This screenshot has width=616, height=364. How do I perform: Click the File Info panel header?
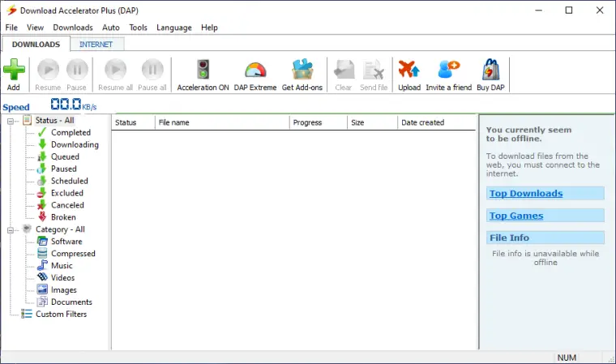(545, 238)
